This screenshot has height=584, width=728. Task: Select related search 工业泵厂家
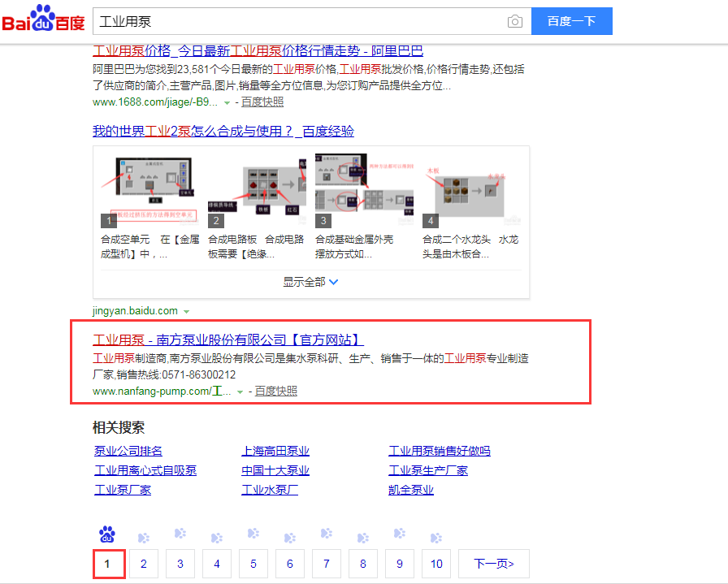tap(123, 490)
